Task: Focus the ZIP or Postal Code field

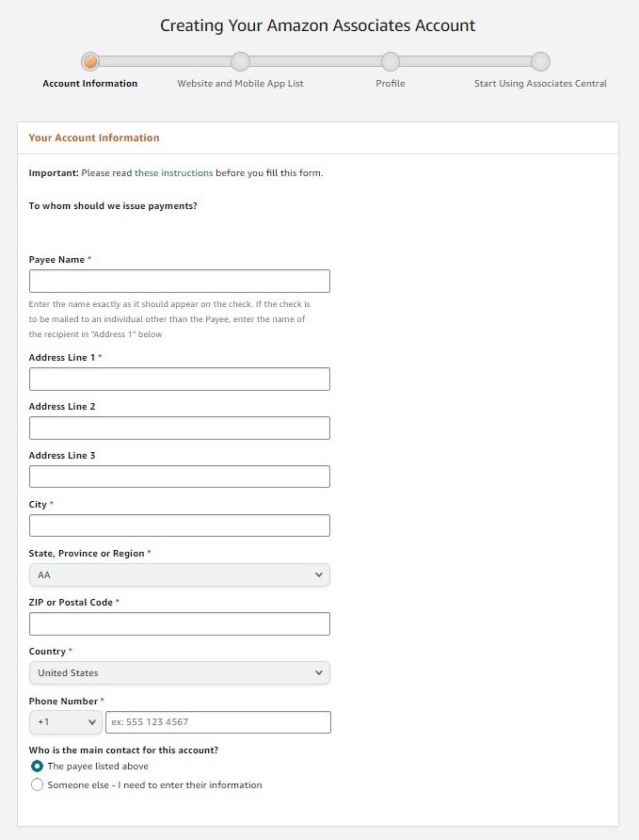Action: (180, 624)
